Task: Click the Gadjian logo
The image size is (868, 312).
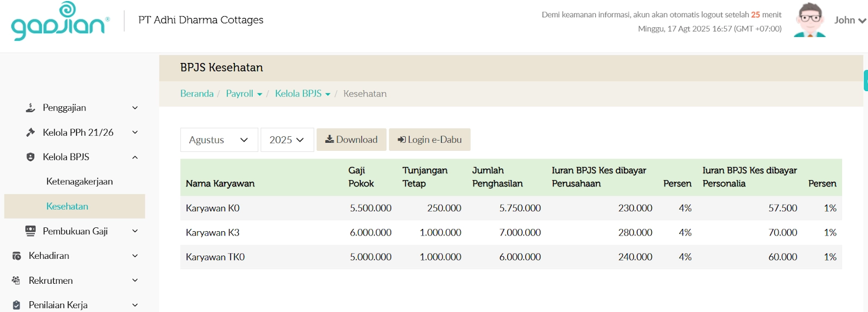Action: pos(60,21)
